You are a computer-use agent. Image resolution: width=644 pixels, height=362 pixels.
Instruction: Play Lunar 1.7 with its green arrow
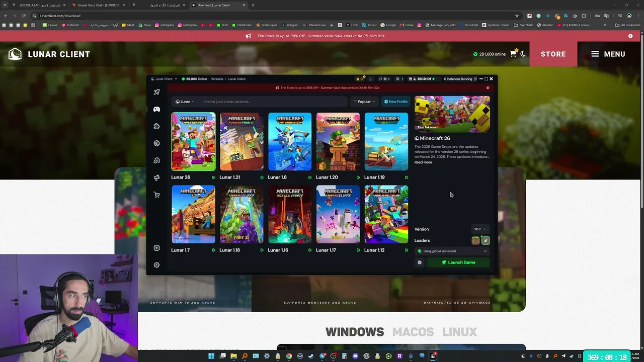click(x=213, y=250)
